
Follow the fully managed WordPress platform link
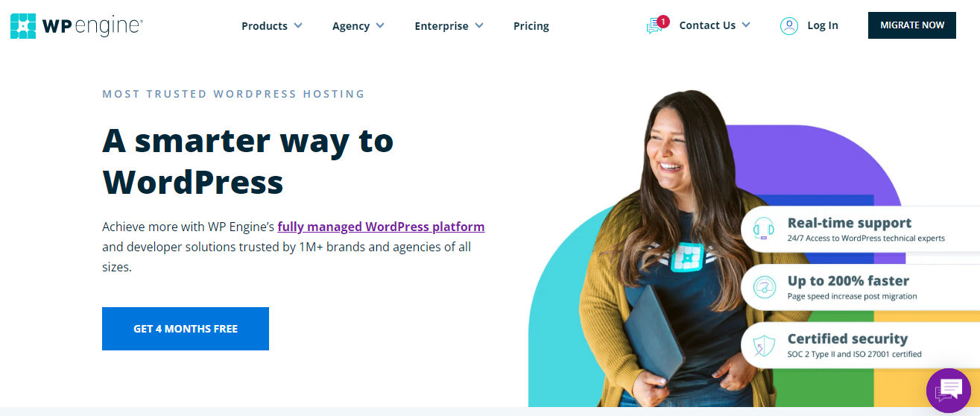coord(381,227)
